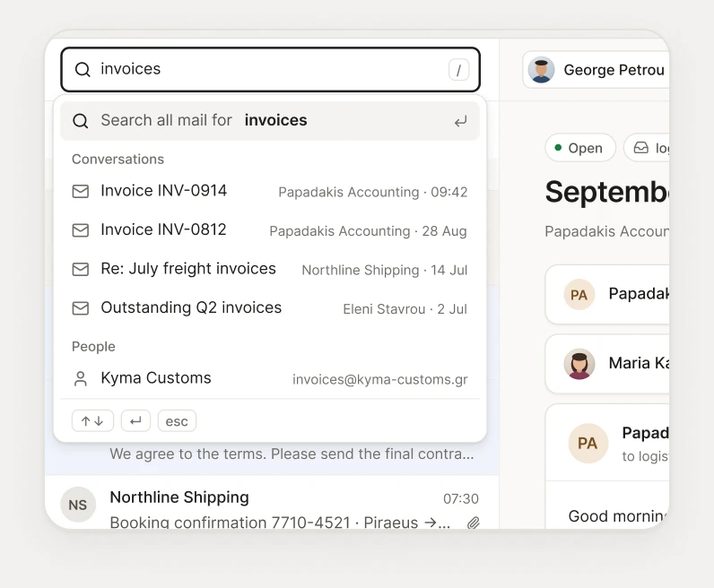The height and width of the screenshot is (588, 714).
Task: Click person icon beside Kyma Customs
Action: (81, 378)
